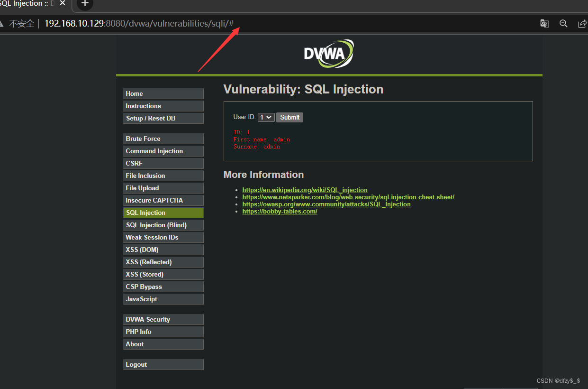Open the Wikipedia SQL_injection link
This screenshot has width=588, height=389.
coord(305,190)
